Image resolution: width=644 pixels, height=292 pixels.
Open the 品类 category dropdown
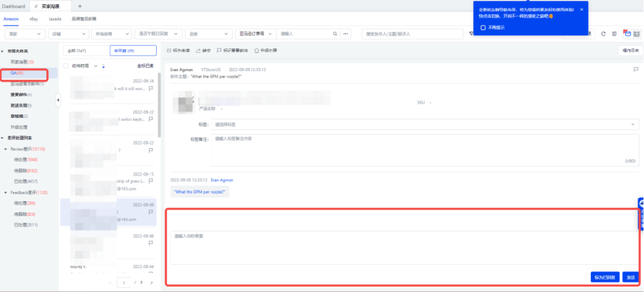point(209,34)
